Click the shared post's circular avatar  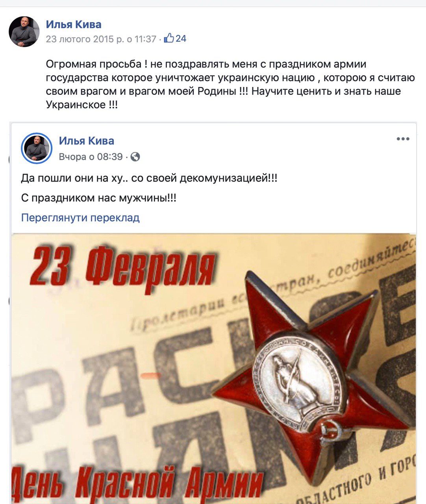pos(37,148)
